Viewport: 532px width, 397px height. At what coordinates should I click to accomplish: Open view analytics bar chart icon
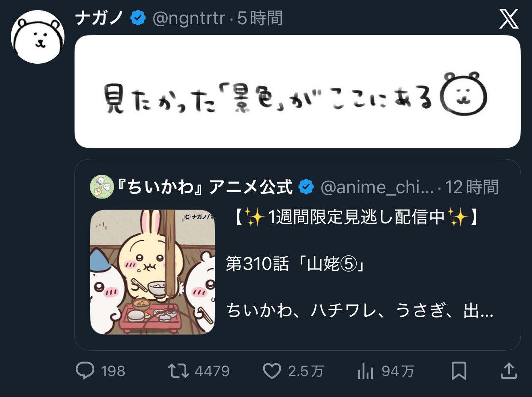click(365, 371)
